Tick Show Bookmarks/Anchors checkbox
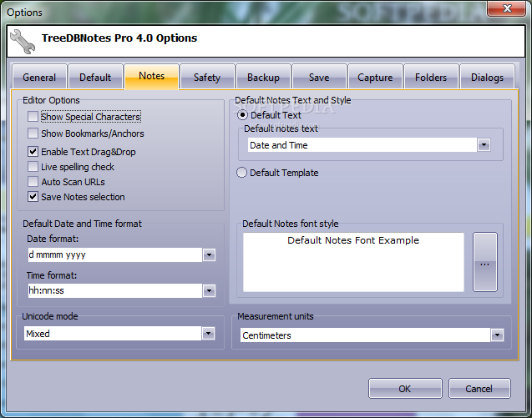 [x=33, y=133]
